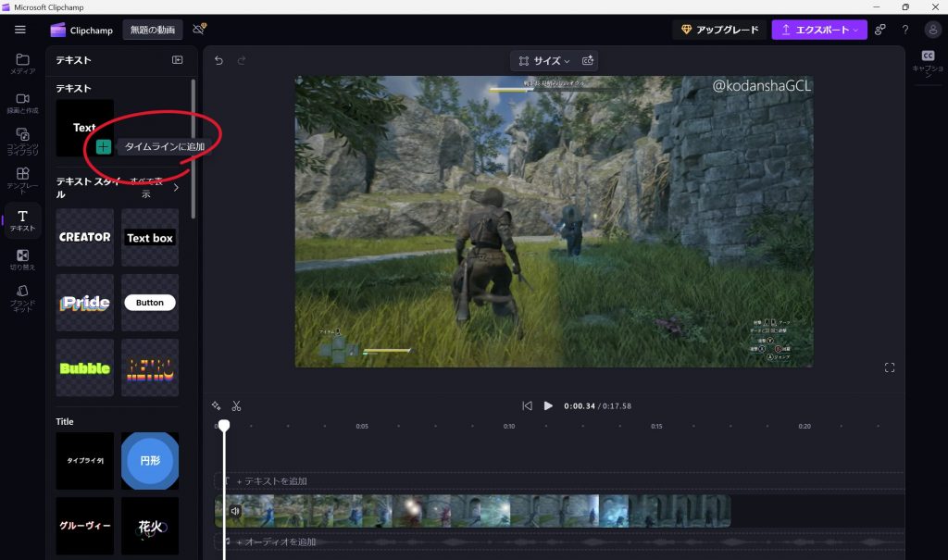Choose the Bubble text style

coord(84,367)
